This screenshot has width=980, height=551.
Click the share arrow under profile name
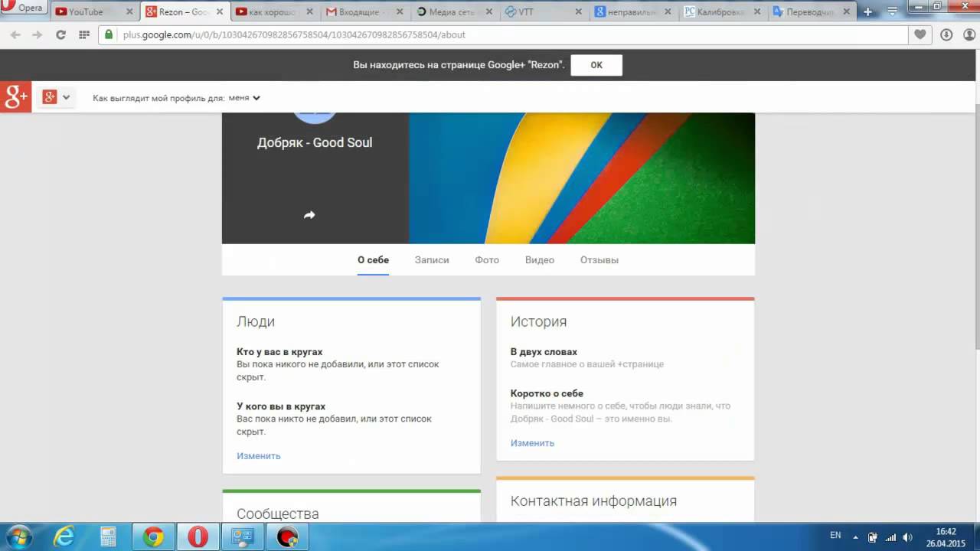309,215
